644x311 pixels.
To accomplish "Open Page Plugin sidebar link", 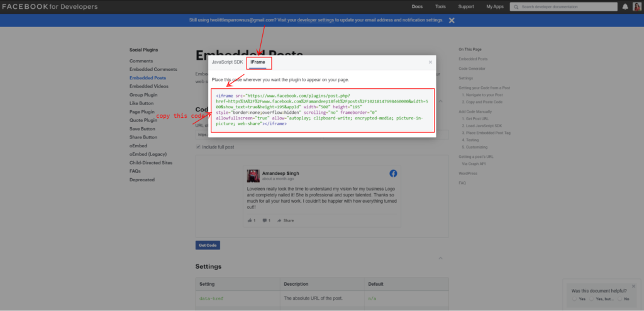I will click(142, 112).
